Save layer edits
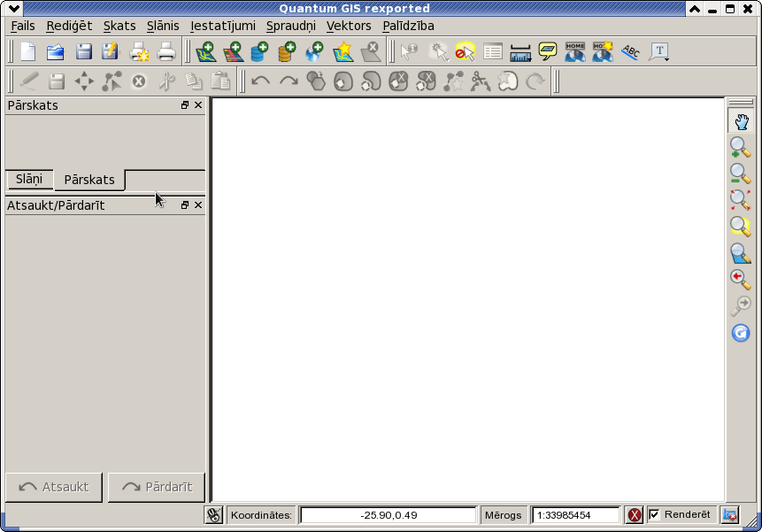The width and height of the screenshot is (762, 532). click(x=57, y=81)
